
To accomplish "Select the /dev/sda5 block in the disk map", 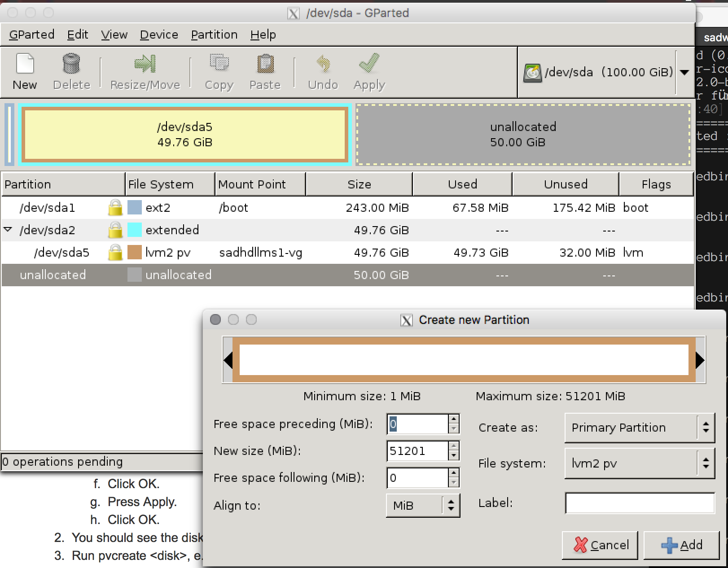I will (x=185, y=135).
